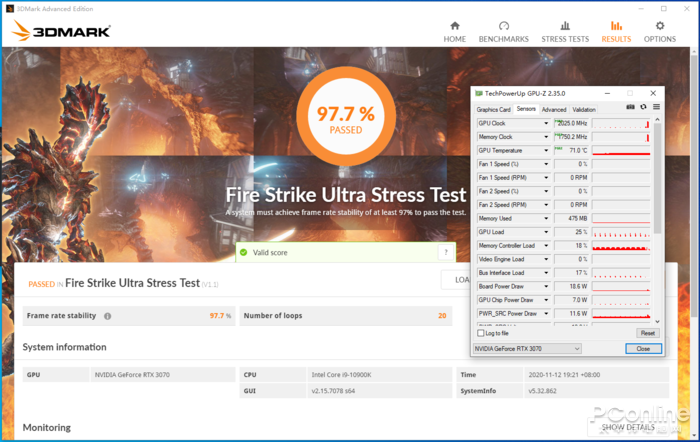Open GPU-Z hamburger menu icon

point(654,108)
